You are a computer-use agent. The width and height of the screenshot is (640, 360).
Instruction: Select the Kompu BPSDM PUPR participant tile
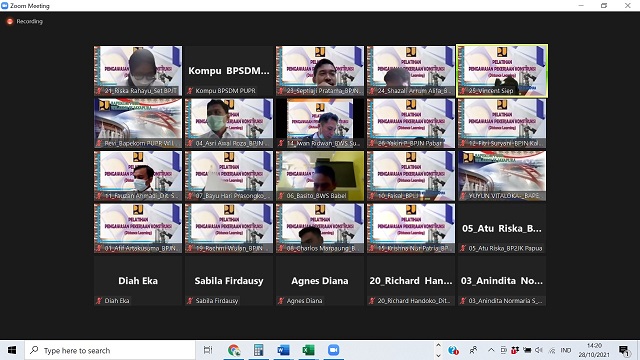[229, 71]
